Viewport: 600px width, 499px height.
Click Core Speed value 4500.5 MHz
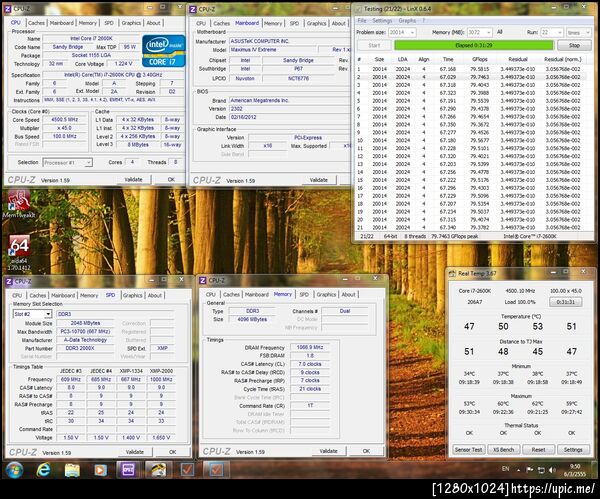64,119
